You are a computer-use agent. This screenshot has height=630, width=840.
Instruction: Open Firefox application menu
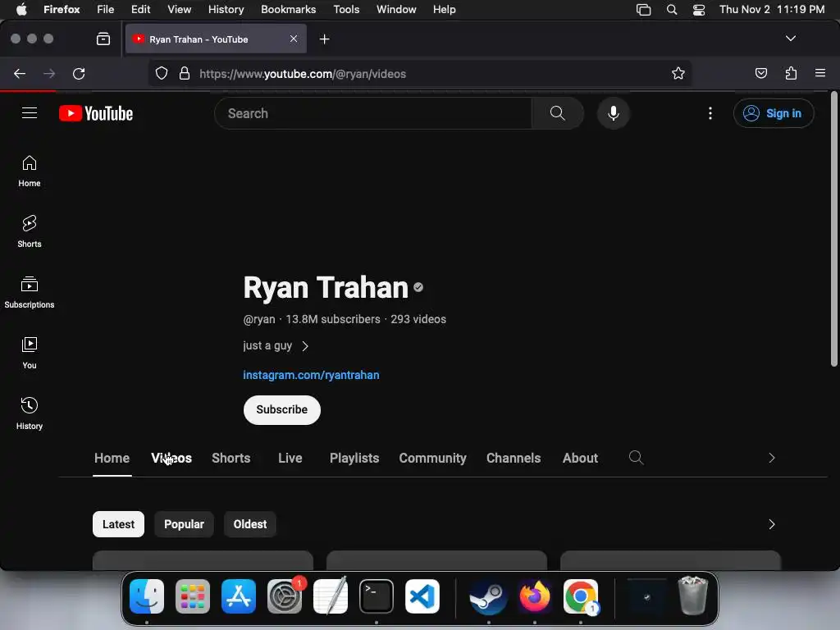click(819, 73)
